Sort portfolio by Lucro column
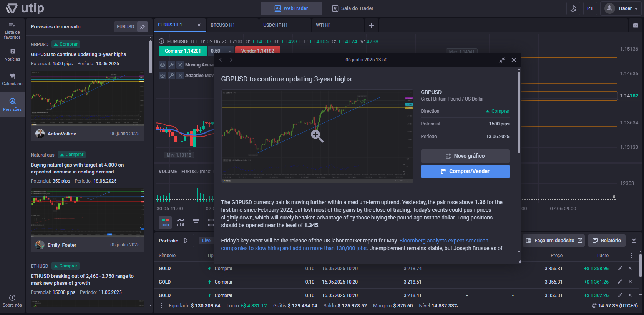 pos(603,256)
